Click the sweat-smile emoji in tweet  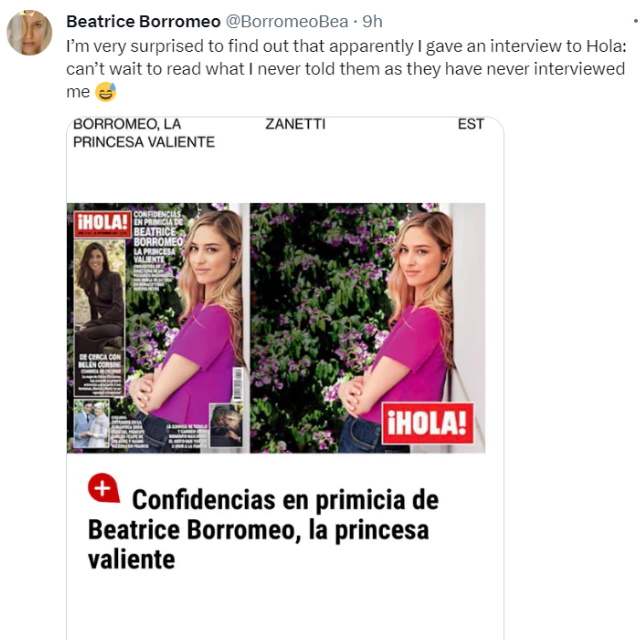[x=105, y=92]
